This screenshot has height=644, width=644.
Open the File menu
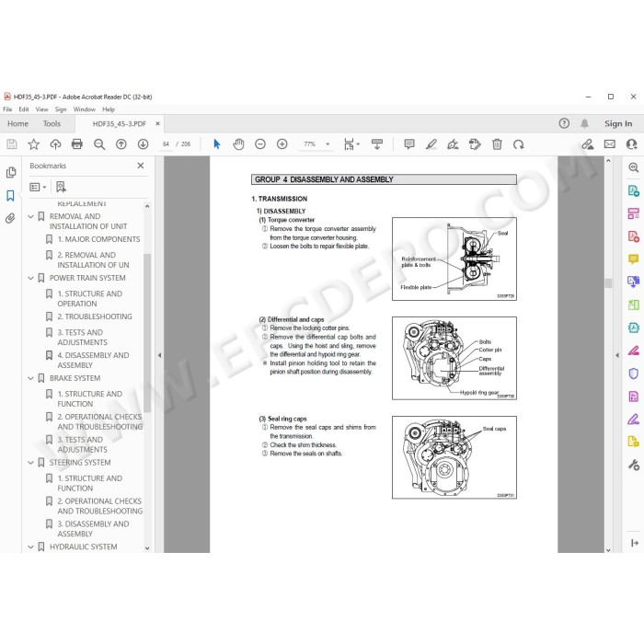click(x=7, y=109)
